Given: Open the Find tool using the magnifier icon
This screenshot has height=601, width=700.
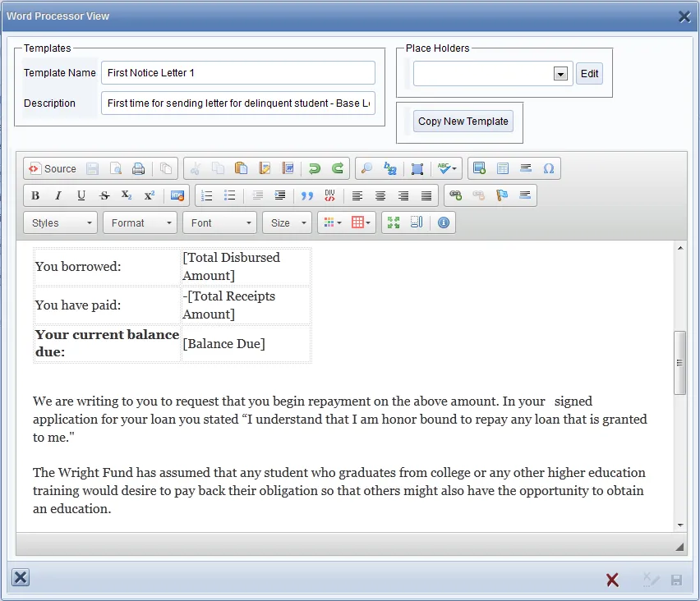Looking at the screenshot, I should tap(366, 168).
